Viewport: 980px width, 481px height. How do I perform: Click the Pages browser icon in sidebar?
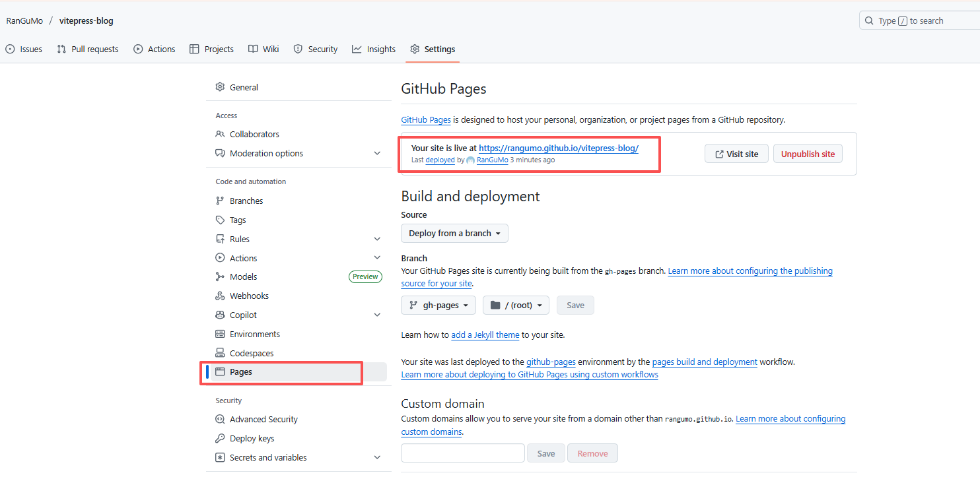(221, 372)
